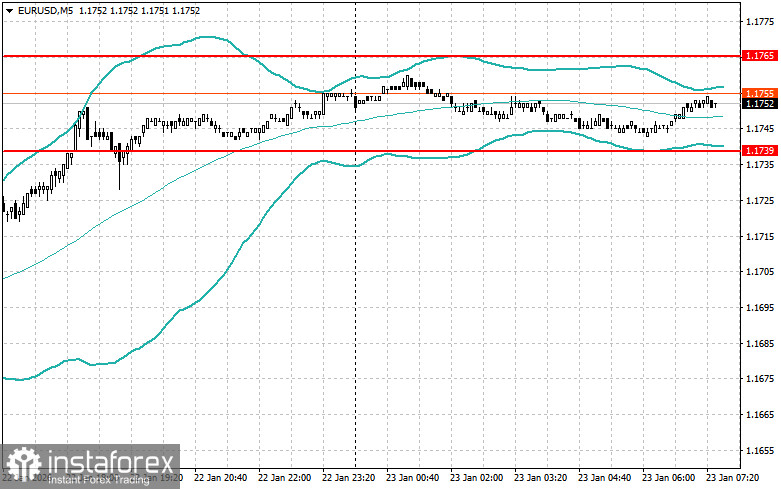Select the 1.1755 orange price level label
Screen dimensions: 781x489
[x=760, y=94]
